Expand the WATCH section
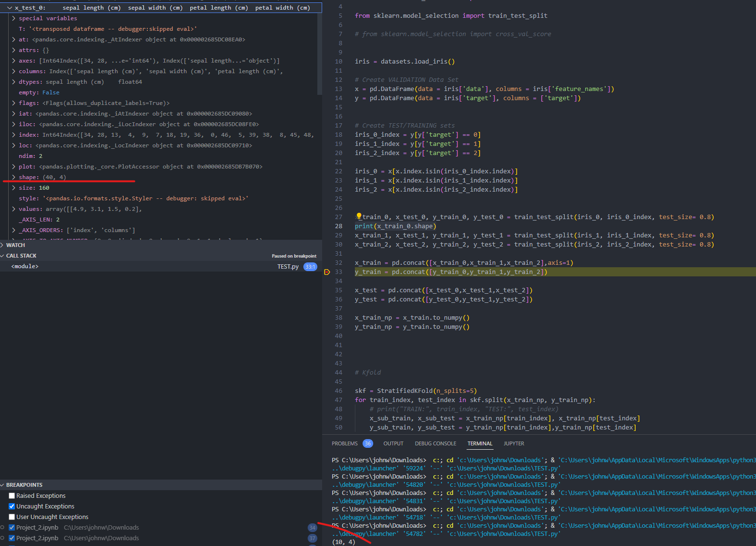This screenshot has height=546, width=756. coord(3,245)
